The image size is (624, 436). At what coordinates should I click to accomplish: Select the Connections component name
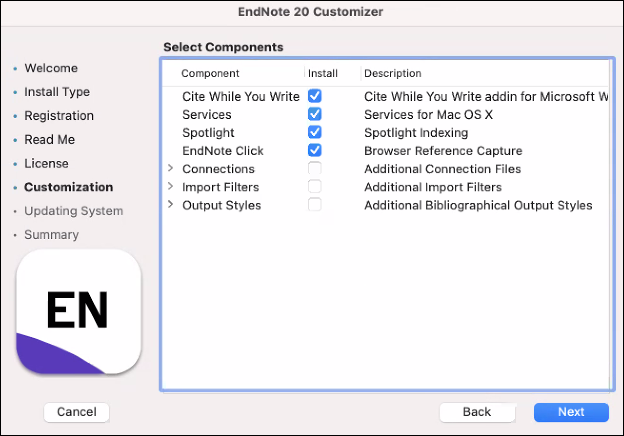218,169
